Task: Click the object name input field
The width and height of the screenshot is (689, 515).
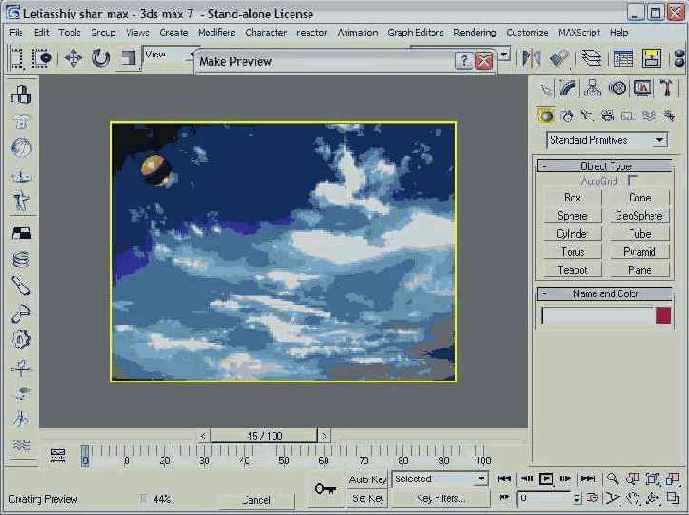Action: (x=597, y=316)
